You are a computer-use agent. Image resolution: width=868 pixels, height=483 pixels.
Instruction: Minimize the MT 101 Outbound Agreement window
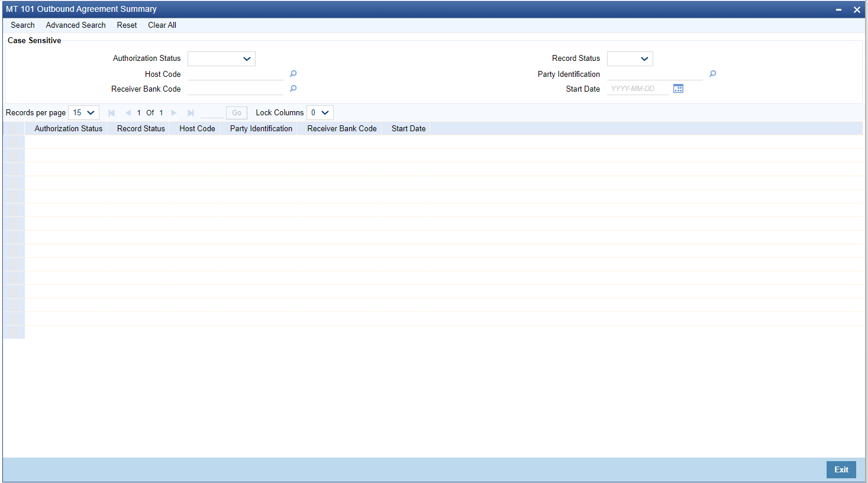pyautogui.click(x=839, y=10)
